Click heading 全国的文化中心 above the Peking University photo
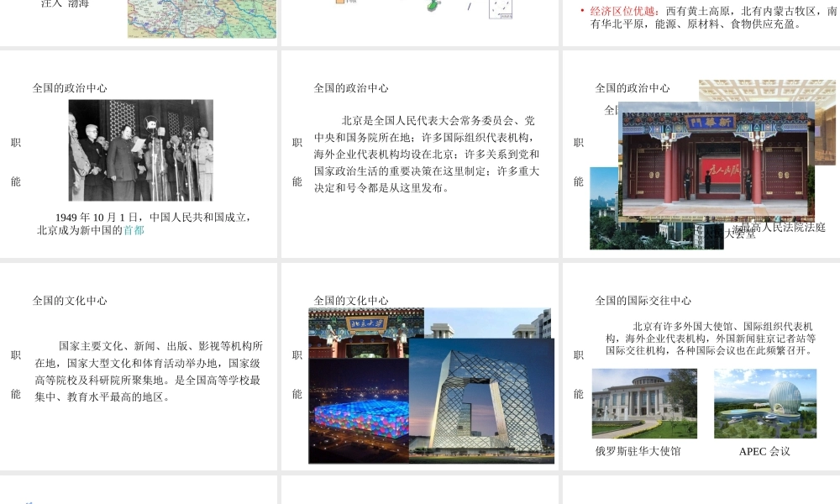Image resolution: width=840 pixels, height=504 pixels. 351,301
